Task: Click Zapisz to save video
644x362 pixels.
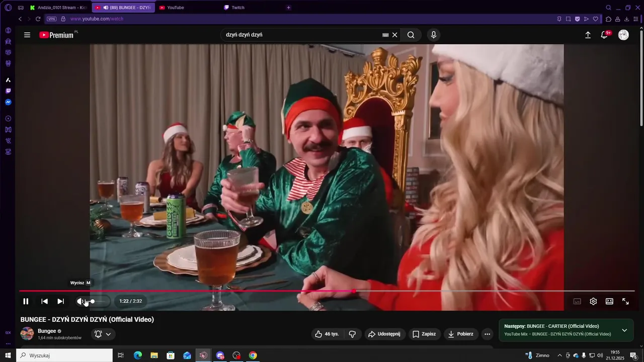Action: [424, 334]
